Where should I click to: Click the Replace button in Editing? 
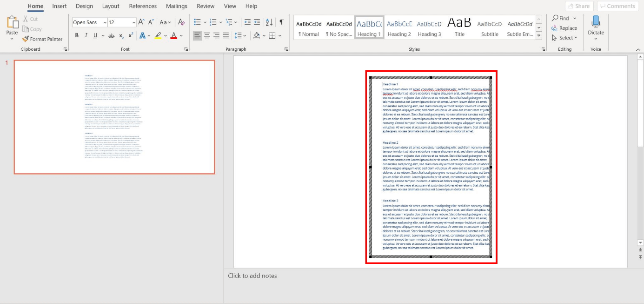tap(564, 28)
